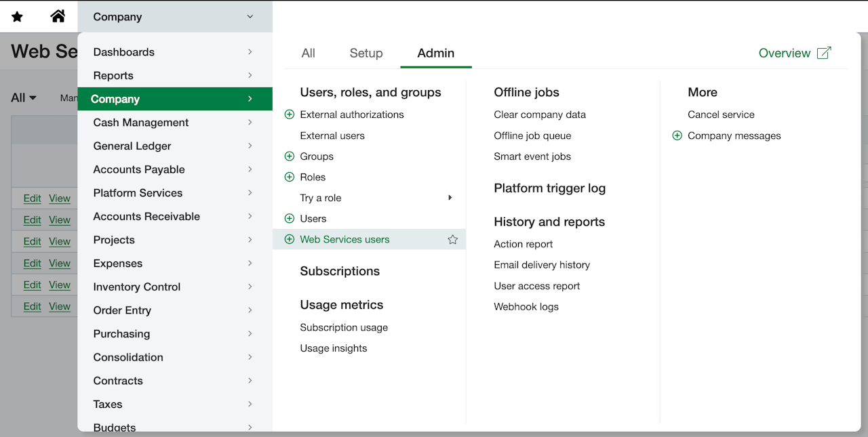Open Roles list

pyautogui.click(x=313, y=177)
